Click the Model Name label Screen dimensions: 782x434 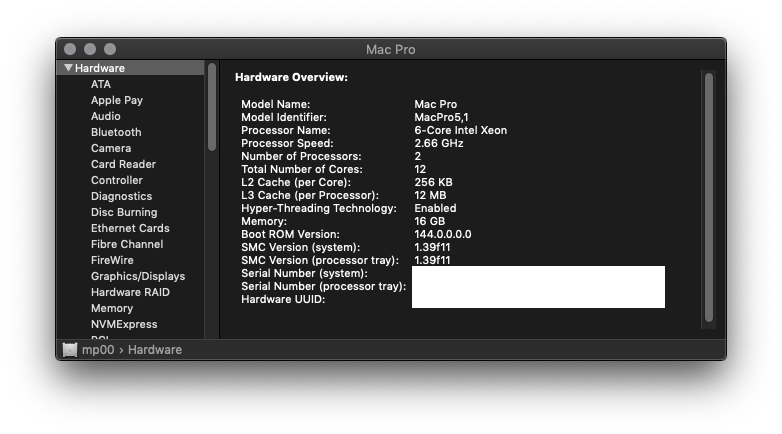pyautogui.click(x=275, y=104)
